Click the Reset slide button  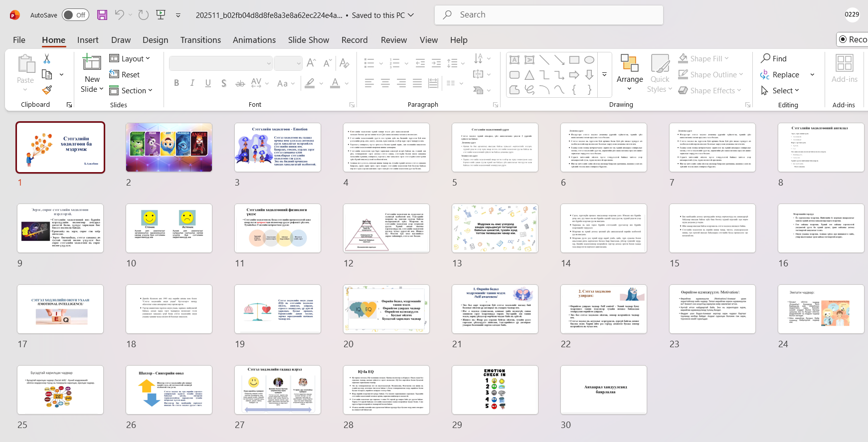[125, 75]
